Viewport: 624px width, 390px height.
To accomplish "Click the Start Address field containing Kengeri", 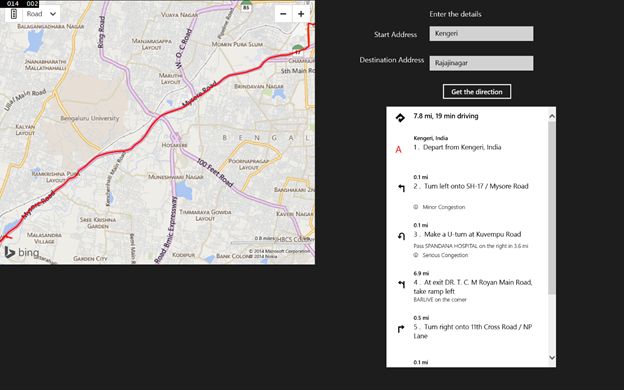I will [x=481, y=33].
